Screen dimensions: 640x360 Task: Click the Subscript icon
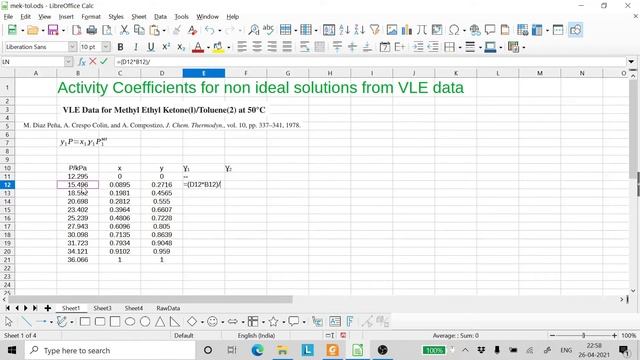pyautogui.click(x=181, y=47)
